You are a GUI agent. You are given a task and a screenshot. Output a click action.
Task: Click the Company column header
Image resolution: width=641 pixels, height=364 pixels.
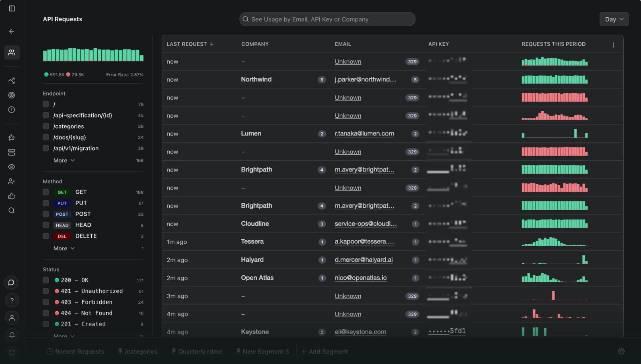pyautogui.click(x=255, y=44)
